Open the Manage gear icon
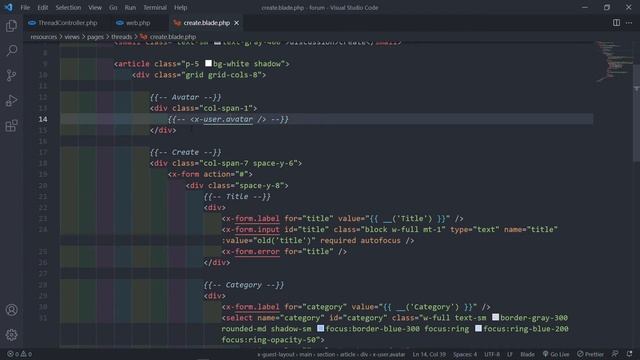 click(x=11, y=335)
